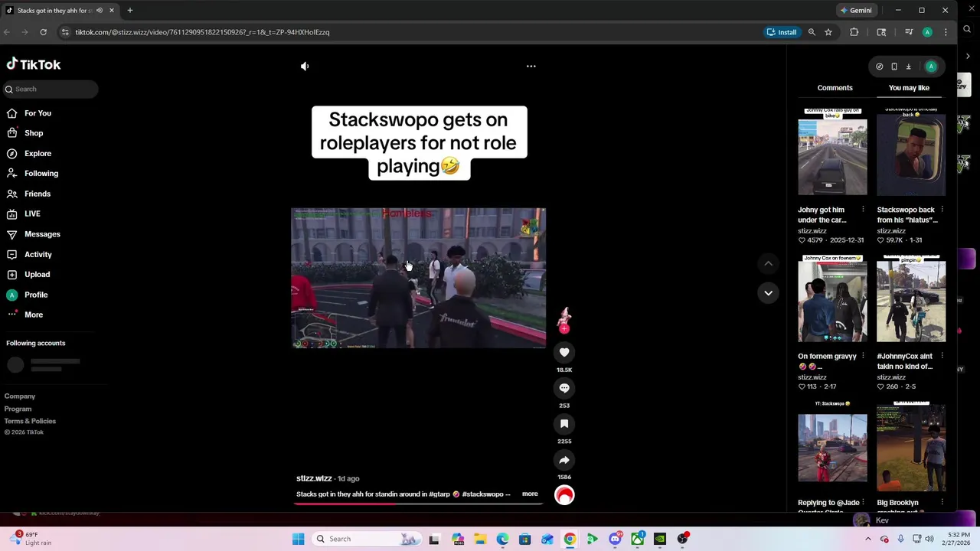980x551 pixels.
Task: Open options for 'Johny got him under the car'
Action: [863, 210]
